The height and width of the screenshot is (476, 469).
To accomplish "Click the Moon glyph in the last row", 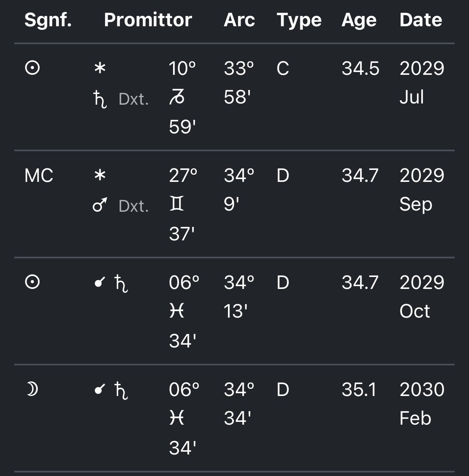I will [32, 389].
